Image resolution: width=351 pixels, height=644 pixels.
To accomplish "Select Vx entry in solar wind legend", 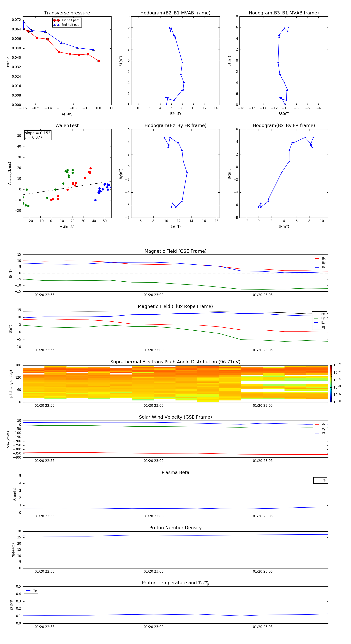I will [320, 424].
